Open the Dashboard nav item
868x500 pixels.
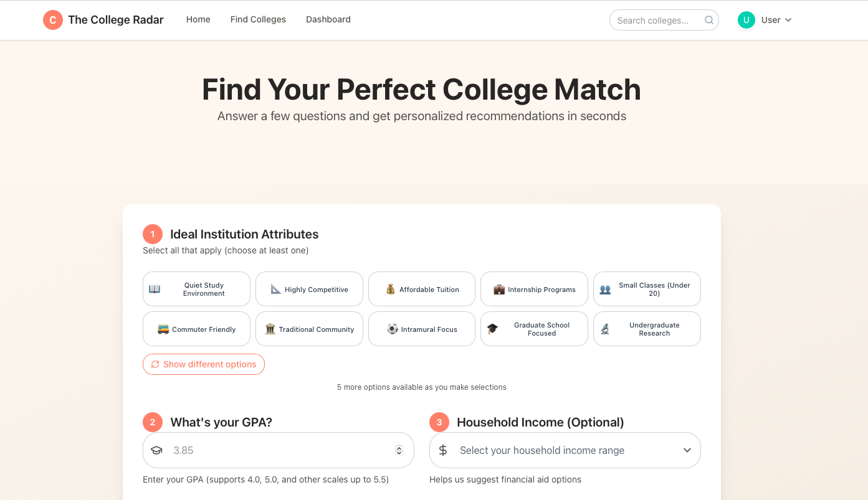click(328, 20)
